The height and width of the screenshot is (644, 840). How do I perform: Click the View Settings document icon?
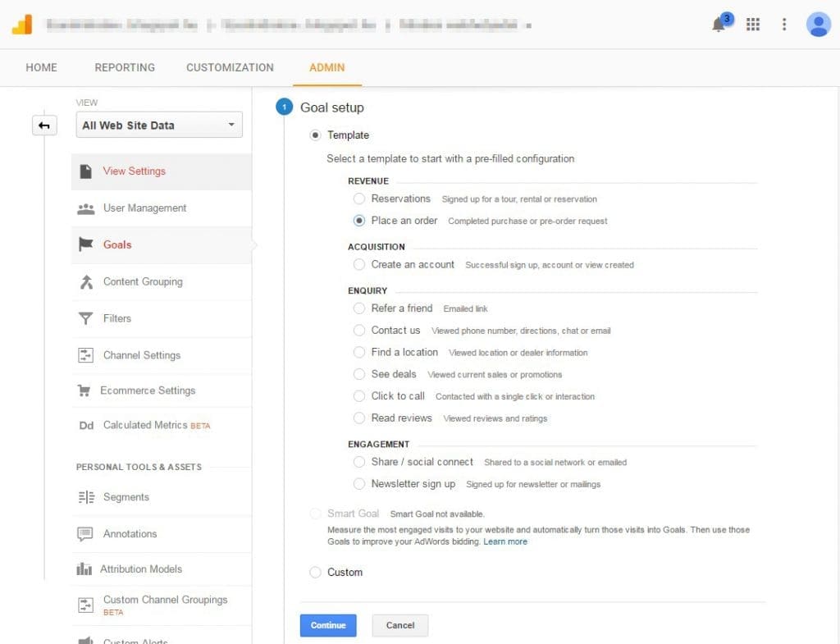click(x=85, y=171)
